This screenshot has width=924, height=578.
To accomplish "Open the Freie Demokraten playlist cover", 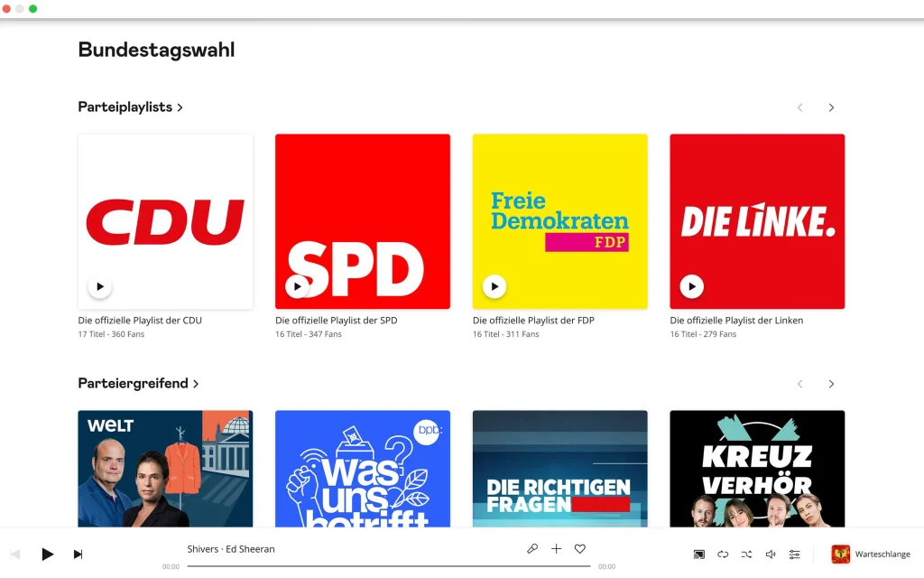I will point(559,221).
